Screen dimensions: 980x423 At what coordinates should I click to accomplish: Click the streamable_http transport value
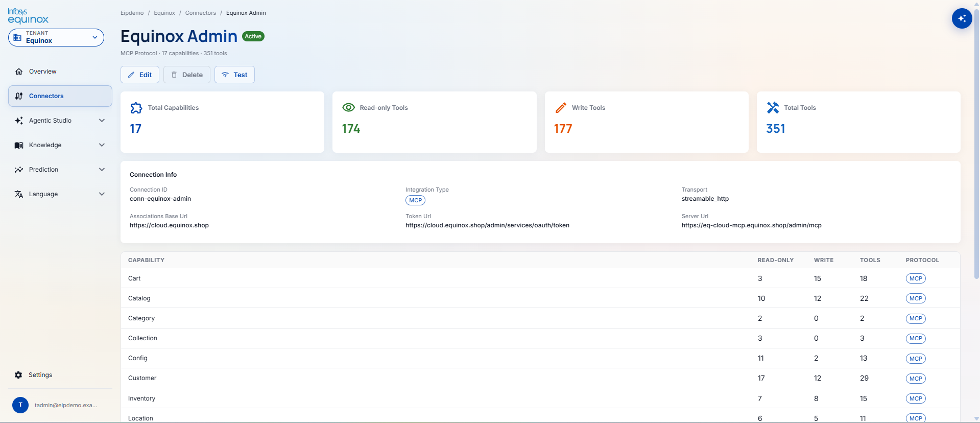pos(705,199)
